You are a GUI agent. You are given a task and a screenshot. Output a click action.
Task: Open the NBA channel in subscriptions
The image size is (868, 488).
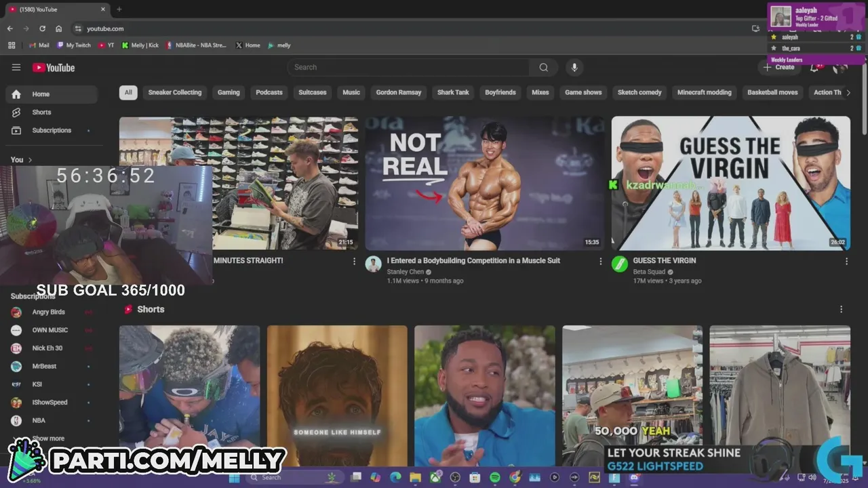click(52, 420)
